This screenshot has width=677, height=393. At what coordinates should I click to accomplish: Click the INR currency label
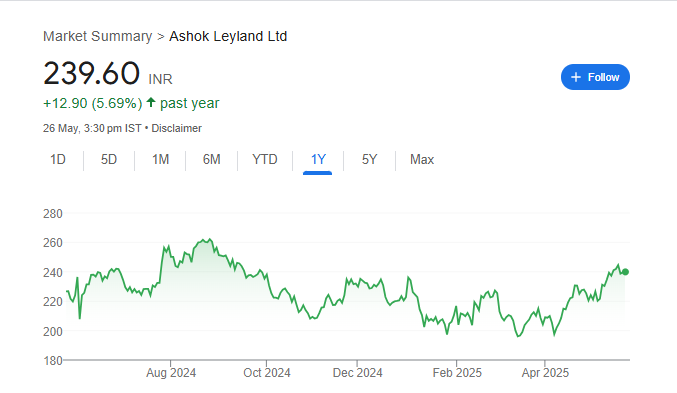click(x=160, y=79)
